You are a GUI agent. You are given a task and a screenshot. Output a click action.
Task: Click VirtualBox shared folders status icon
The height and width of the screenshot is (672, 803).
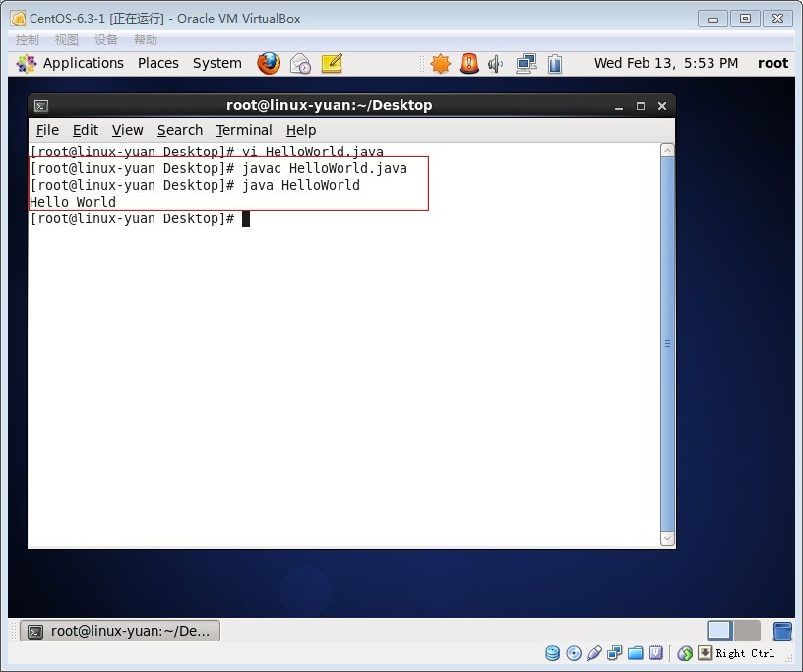635,653
